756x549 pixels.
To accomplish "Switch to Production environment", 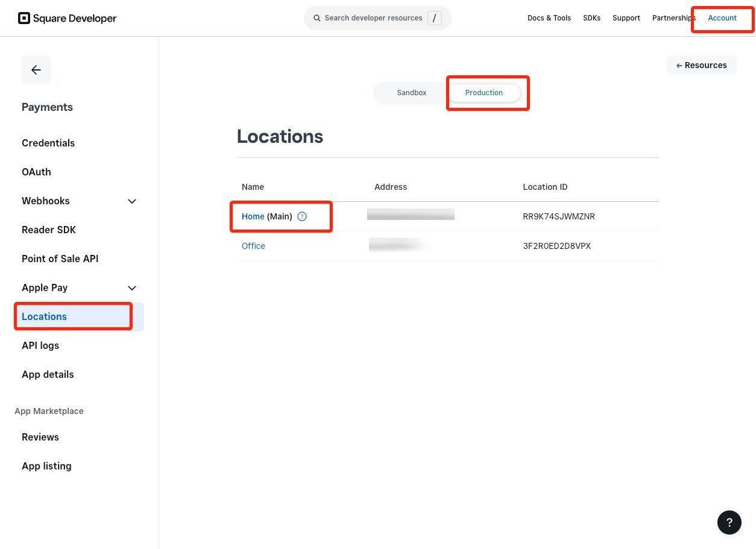I will [x=484, y=93].
